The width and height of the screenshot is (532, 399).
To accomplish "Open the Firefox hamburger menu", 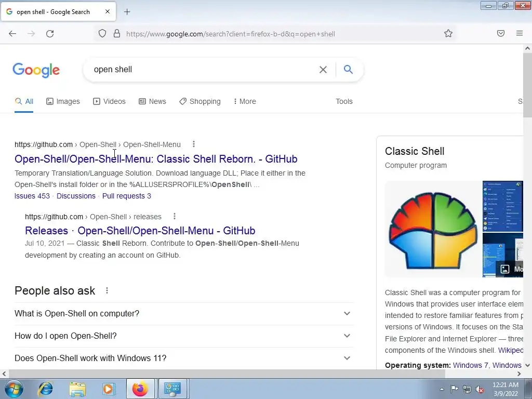I will (x=520, y=33).
